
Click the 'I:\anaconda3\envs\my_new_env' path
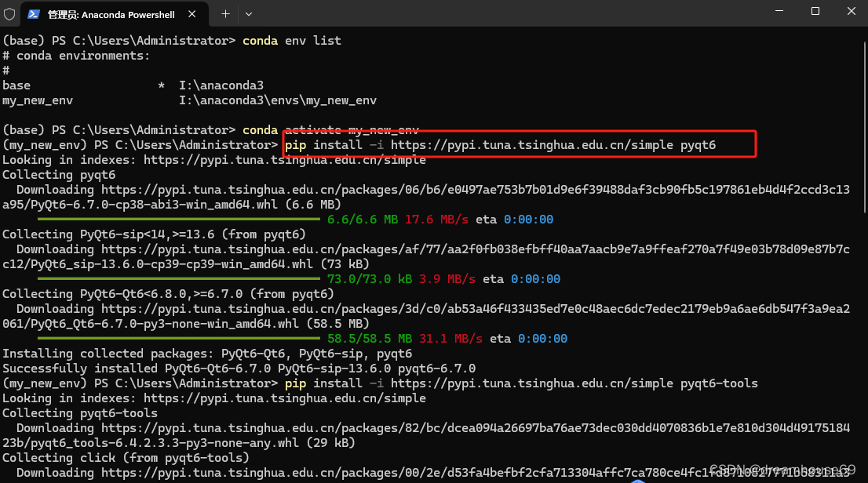[277, 100]
